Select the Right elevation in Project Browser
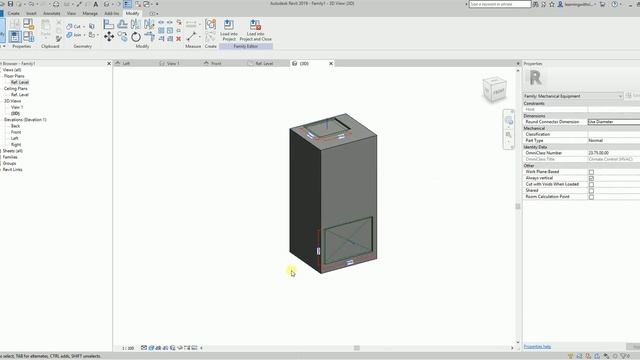 [16, 144]
